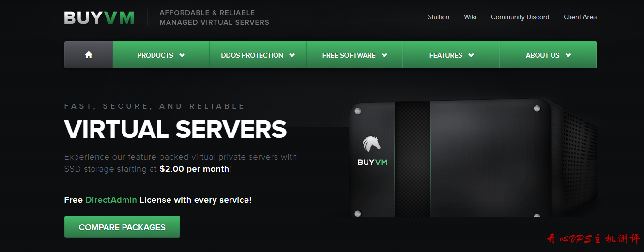
Task: Go to the Client Area
Action: [580, 17]
